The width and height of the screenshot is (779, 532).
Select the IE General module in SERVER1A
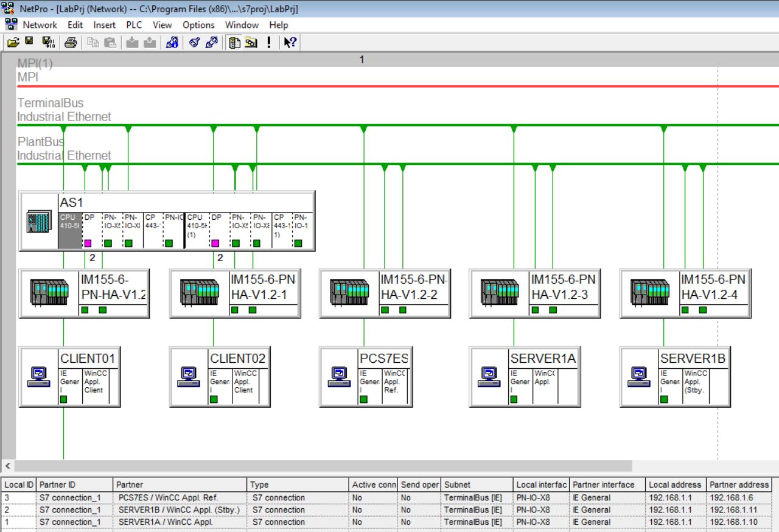[x=520, y=386]
